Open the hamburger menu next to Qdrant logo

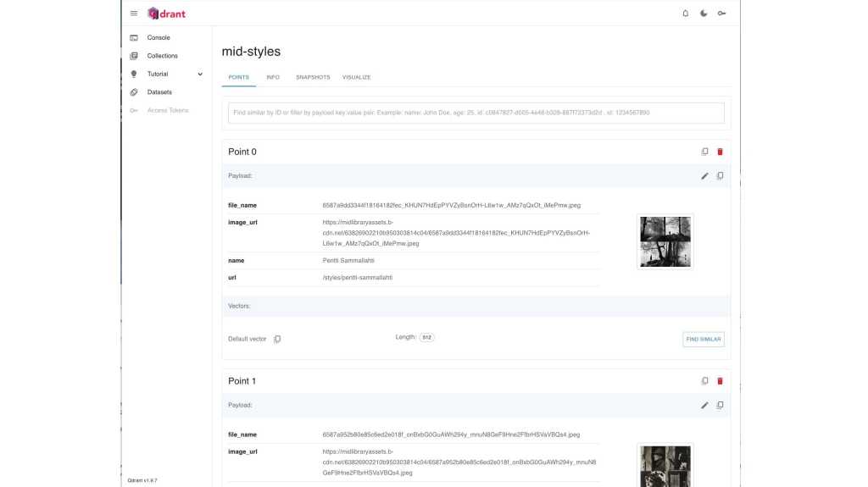point(134,14)
